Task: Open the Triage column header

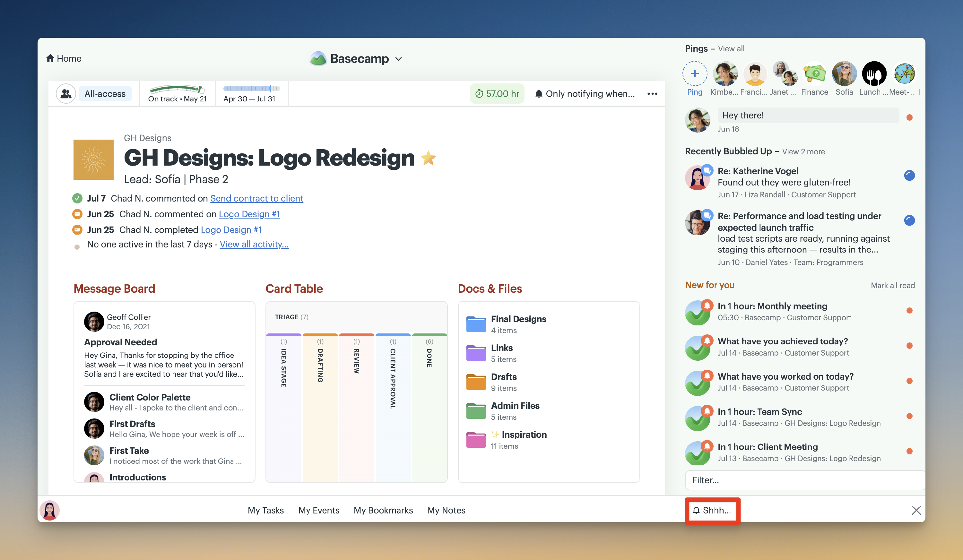Action: [291, 317]
